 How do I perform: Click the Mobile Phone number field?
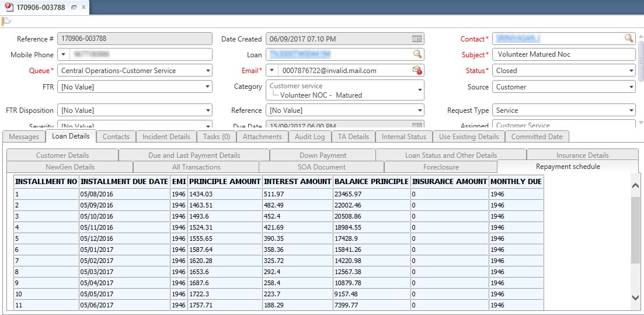tap(141, 55)
